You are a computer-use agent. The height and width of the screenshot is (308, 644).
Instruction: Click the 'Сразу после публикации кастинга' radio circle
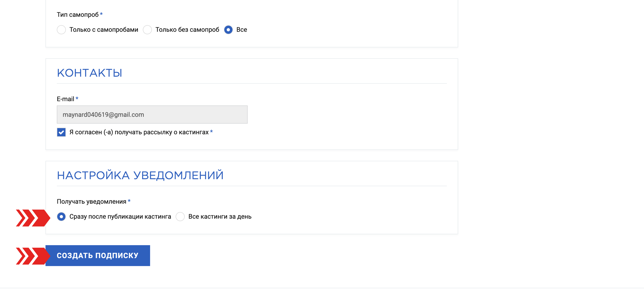point(61,217)
